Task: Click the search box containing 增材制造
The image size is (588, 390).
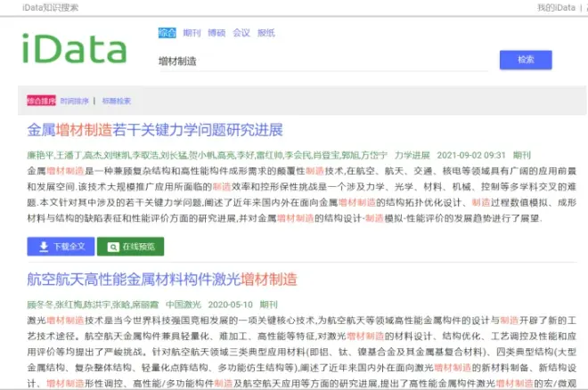Action: (x=321, y=61)
